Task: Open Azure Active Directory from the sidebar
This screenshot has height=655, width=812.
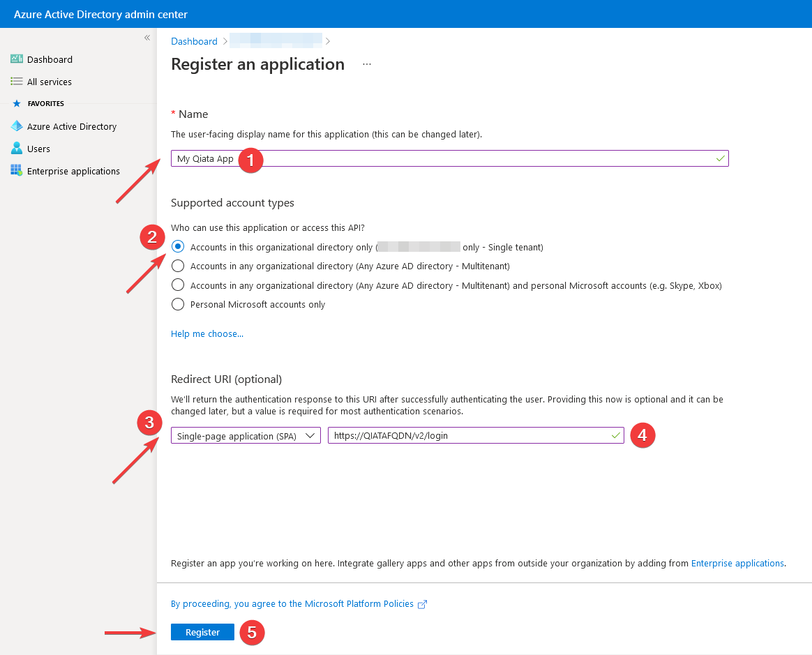Action: tap(17, 126)
